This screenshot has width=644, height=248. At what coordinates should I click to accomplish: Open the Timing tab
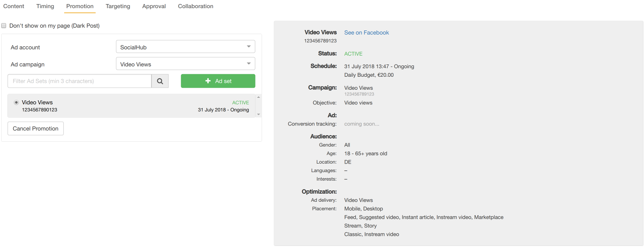pos(45,6)
